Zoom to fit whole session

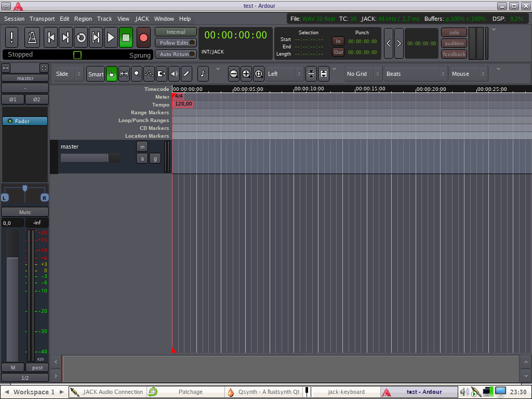(259, 74)
